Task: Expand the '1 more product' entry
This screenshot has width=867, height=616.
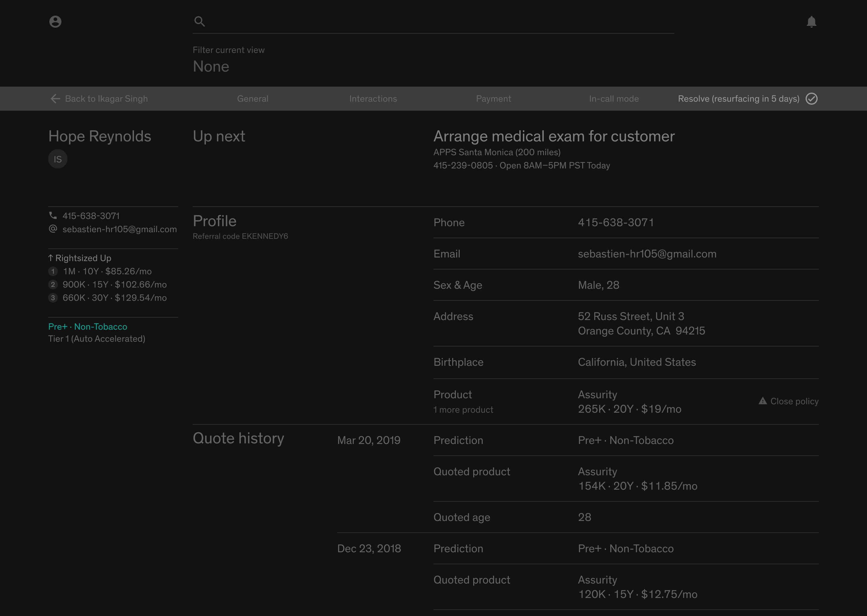Action: [463, 410]
